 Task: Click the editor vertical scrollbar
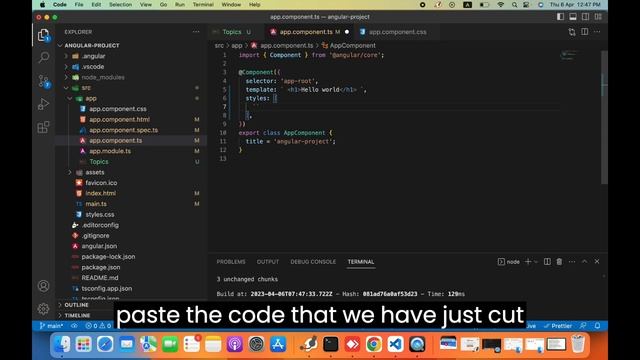click(604, 118)
